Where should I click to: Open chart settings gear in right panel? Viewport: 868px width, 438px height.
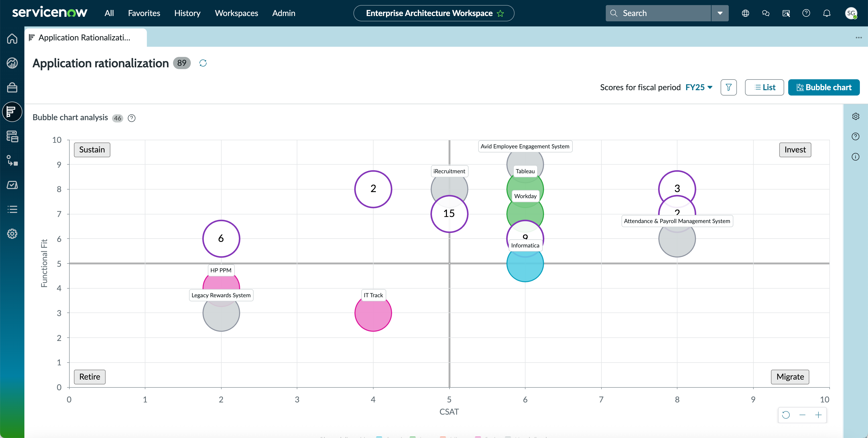click(x=856, y=117)
